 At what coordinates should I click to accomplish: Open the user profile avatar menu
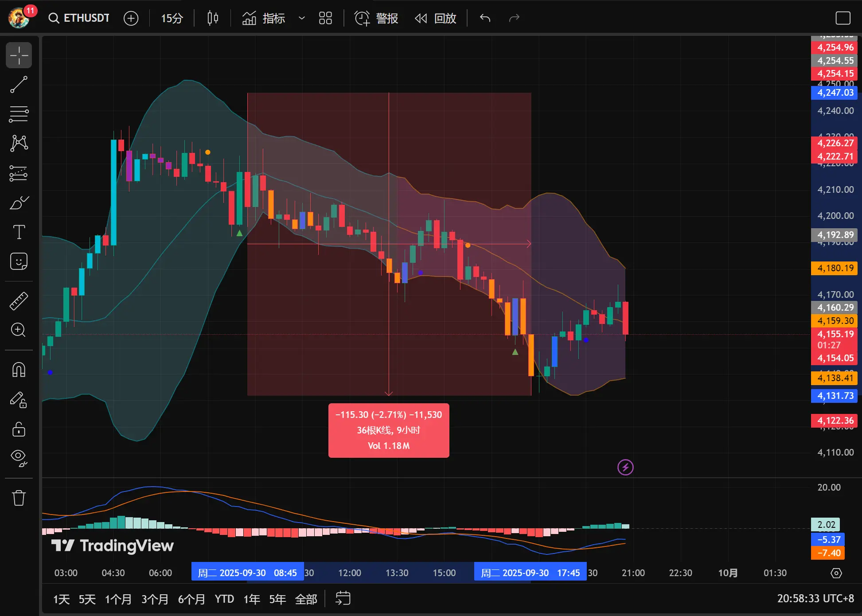coord(20,18)
